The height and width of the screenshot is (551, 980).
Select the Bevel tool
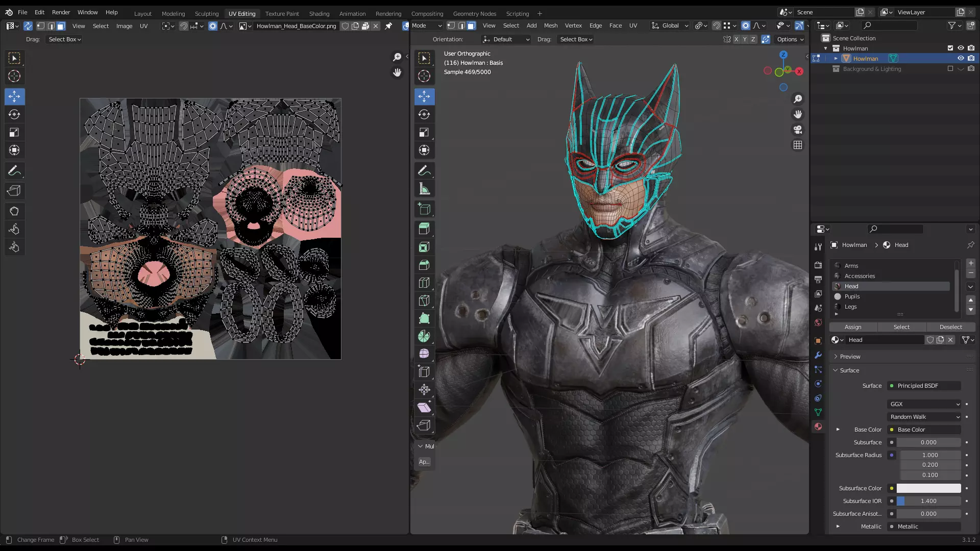point(424,265)
